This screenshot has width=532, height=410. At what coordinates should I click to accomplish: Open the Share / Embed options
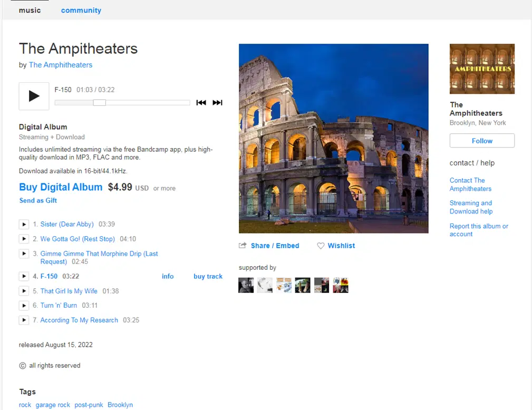[x=269, y=246]
